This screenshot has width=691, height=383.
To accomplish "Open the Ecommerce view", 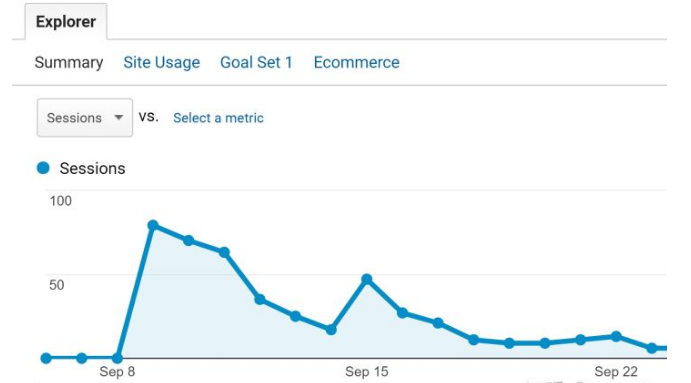I will pos(357,63).
